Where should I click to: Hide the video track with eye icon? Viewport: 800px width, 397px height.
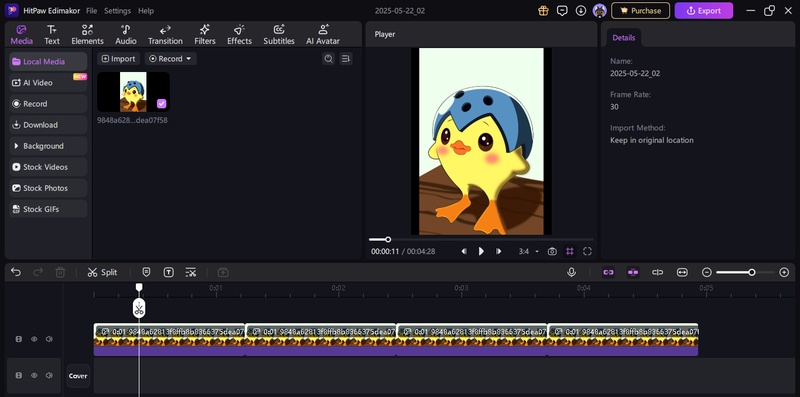(34, 339)
